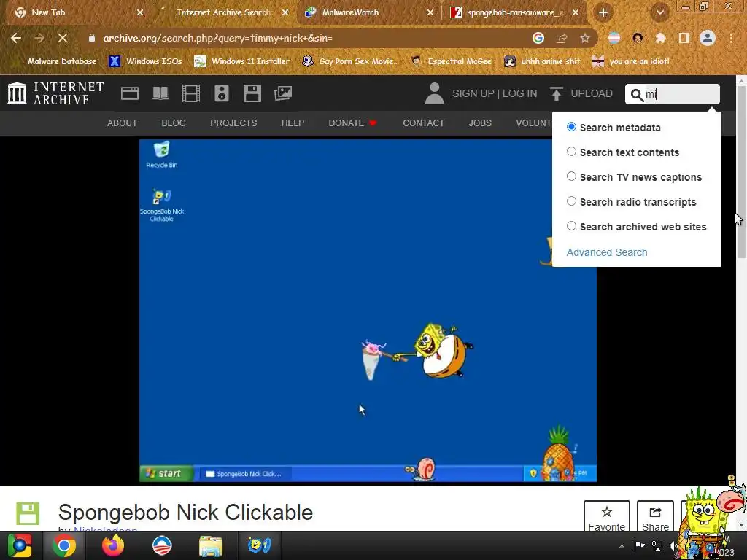Click the Favorite button
This screenshot has height=560, width=747.
(x=606, y=516)
